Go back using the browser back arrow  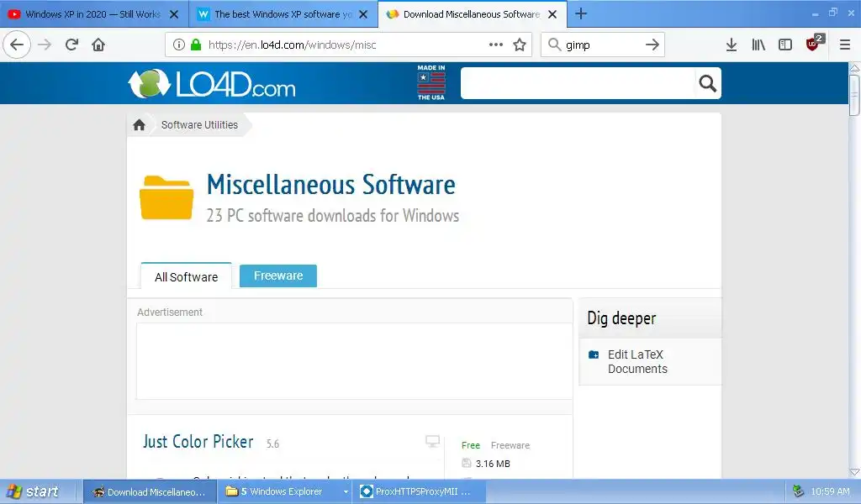click(17, 45)
